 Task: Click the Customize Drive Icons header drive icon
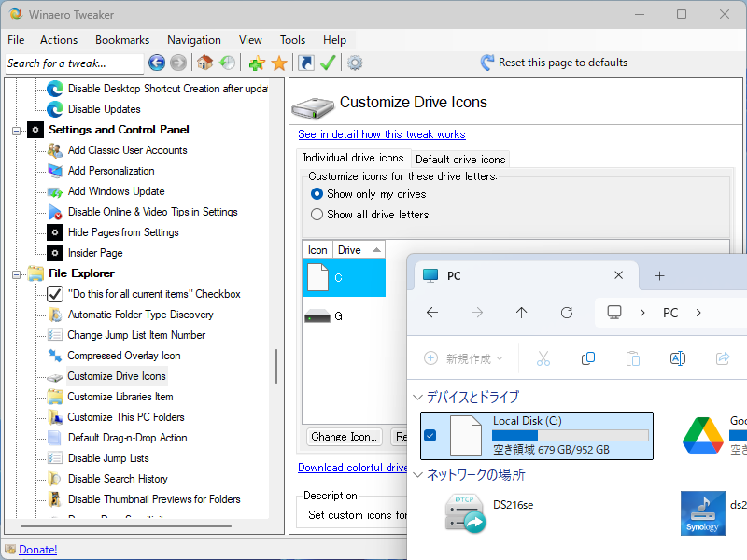[x=313, y=107]
